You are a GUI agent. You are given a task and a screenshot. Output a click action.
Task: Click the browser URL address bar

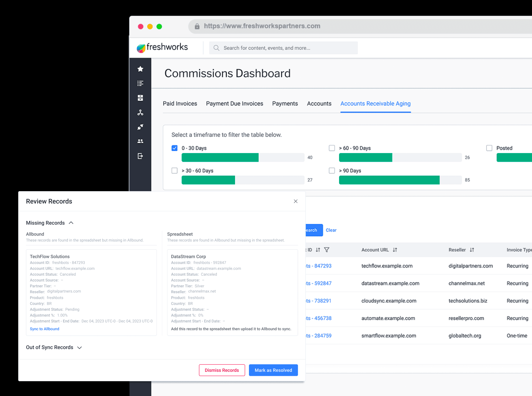point(360,26)
